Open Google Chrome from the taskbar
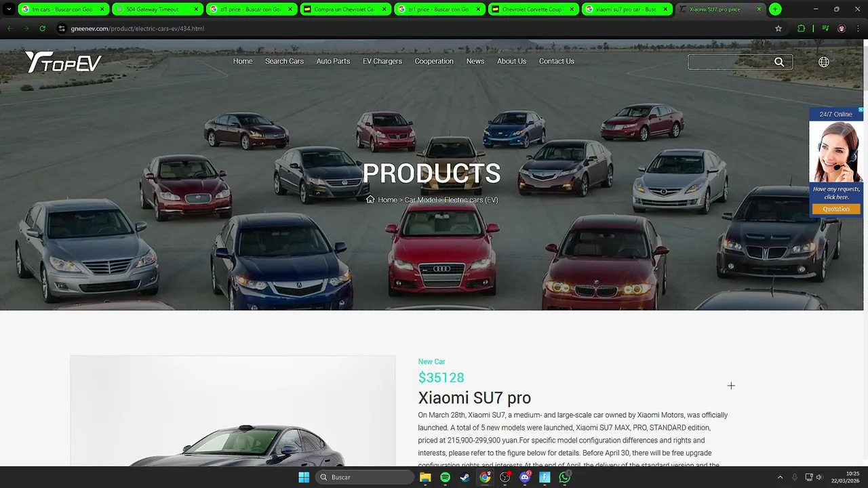Image resolution: width=868 pixels, height=488 pixels. click(x=485, y=477)
